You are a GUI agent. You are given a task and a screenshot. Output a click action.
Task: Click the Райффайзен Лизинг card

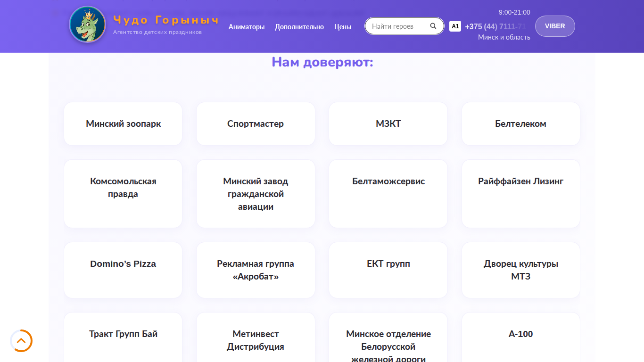pyautogui.click(x=521, y=194)
